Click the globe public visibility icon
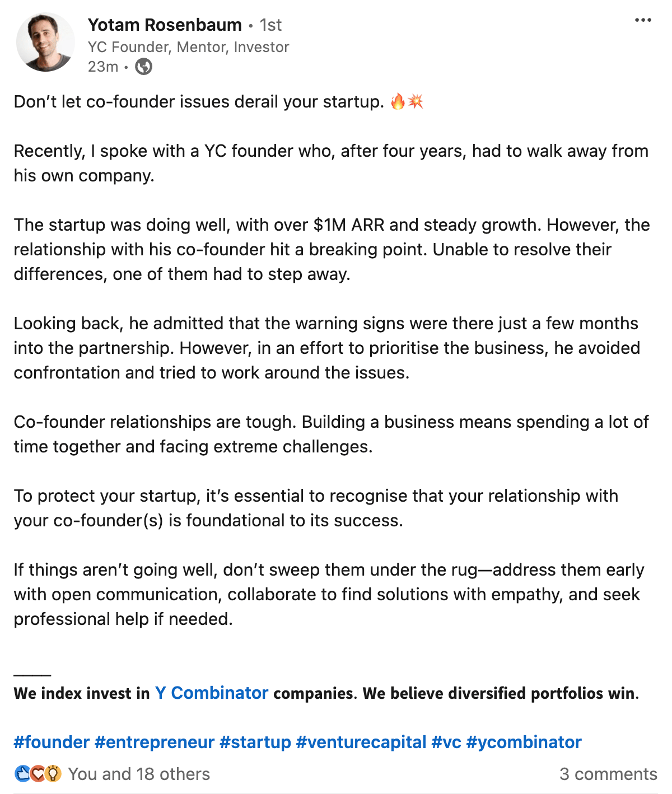The image size is (672, 794). point(144,67)
